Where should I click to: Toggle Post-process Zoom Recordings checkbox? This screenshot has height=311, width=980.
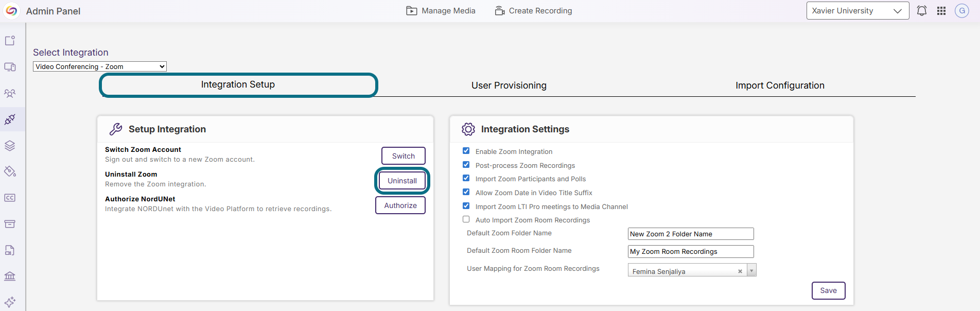click(466, 165)
